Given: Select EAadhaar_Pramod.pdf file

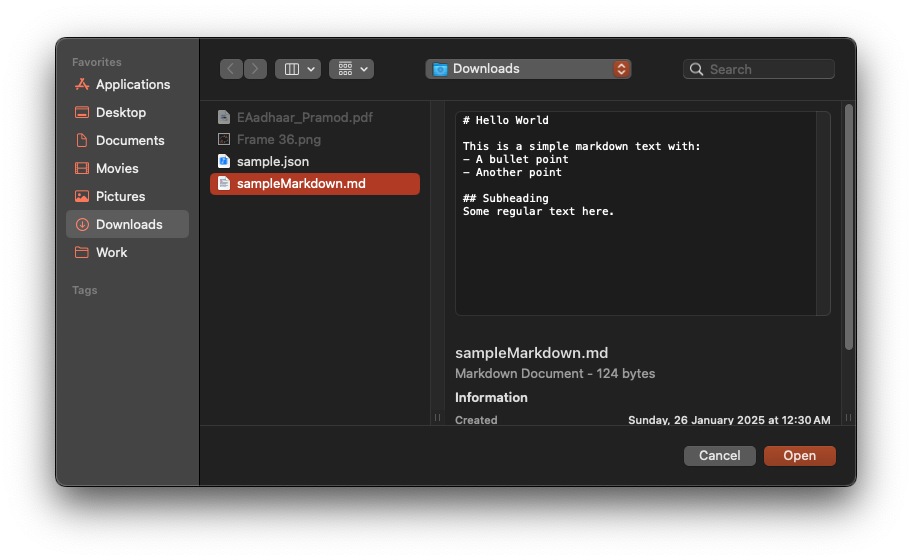Looking at the screenshot, I should coord(315,117).
